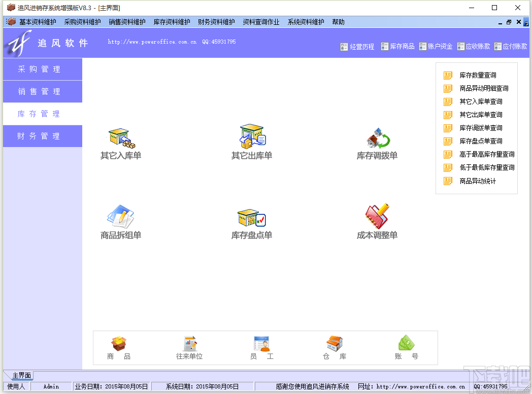
Task: Select the 库存管理 sidebar section
Action: (x=43, y=114)
